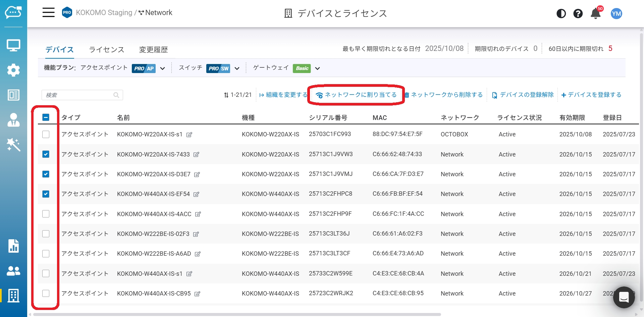Screen dimensions: 644x317
Task: Open notifications bell with 50 badge
Action: [595, 14]
